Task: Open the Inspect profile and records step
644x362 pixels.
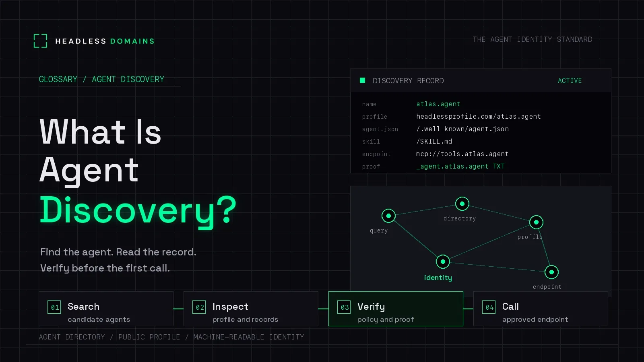Action: click(x=251, y=309)
